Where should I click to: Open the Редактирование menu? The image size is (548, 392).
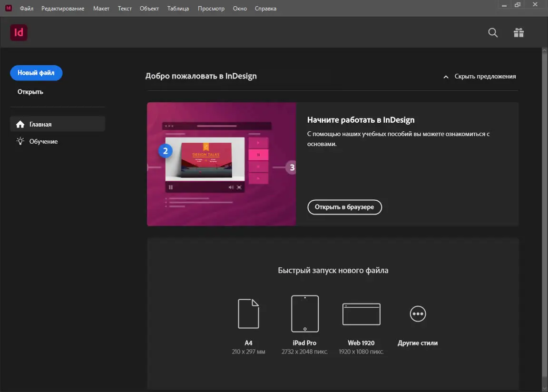point(63,9)
